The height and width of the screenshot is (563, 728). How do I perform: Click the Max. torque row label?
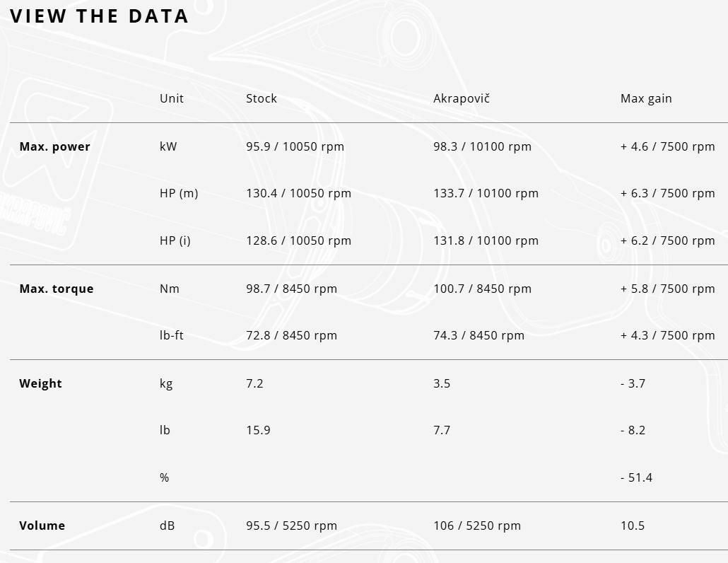coord(56,289)
